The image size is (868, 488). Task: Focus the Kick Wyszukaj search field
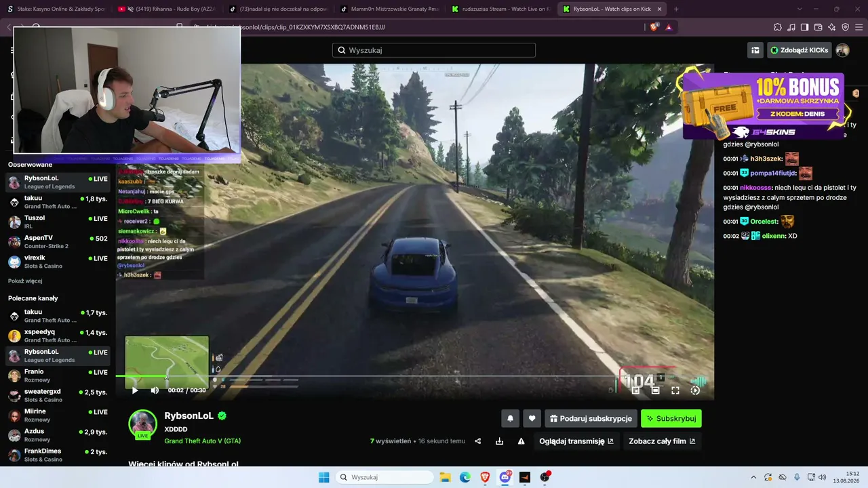(434, 50)
